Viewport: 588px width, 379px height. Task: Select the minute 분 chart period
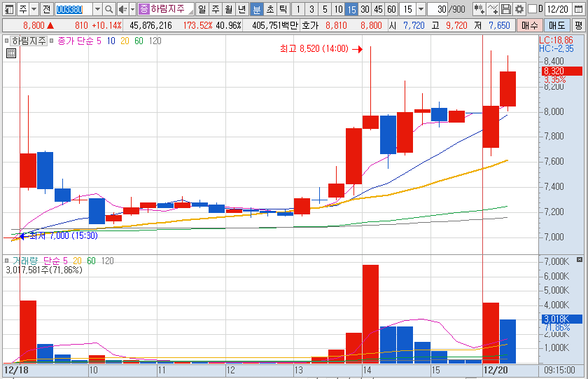tap(256, 9)
